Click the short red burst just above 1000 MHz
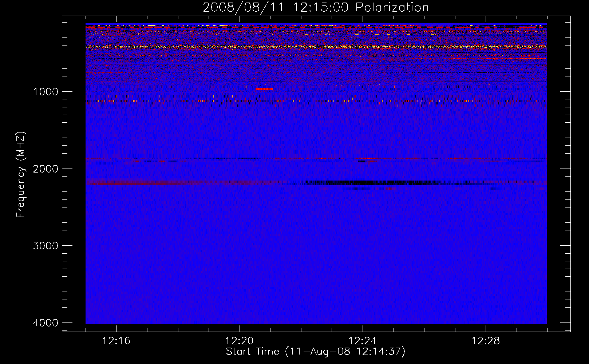 tap(264, 88)
